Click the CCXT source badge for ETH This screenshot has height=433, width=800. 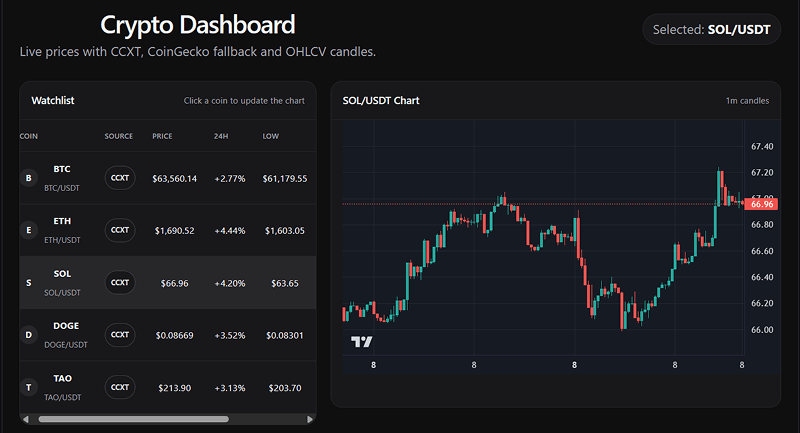click(x=120, y=230)
